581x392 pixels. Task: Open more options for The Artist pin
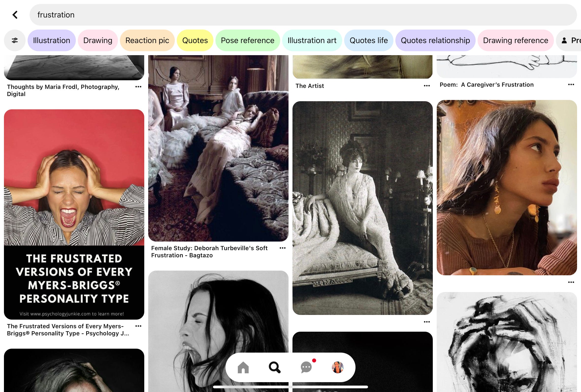click(x=427, y=86)
